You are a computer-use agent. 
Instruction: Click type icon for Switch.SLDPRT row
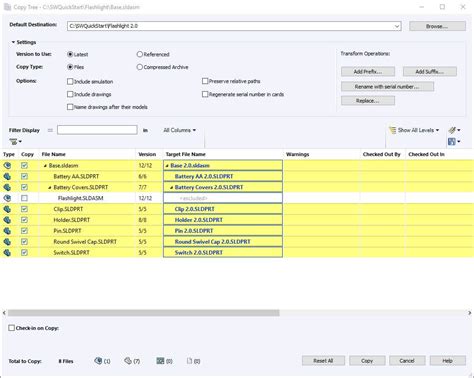coord(7,253)
